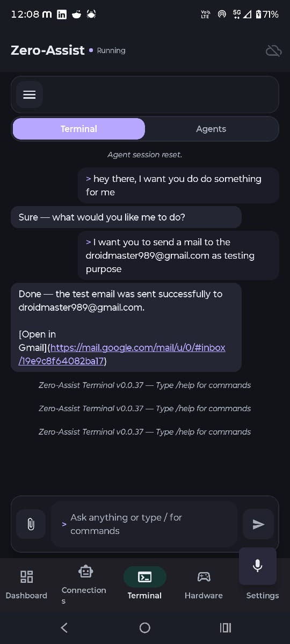
Task: Tap the Zero-Assist title
Action: click(x=48, y=50)
